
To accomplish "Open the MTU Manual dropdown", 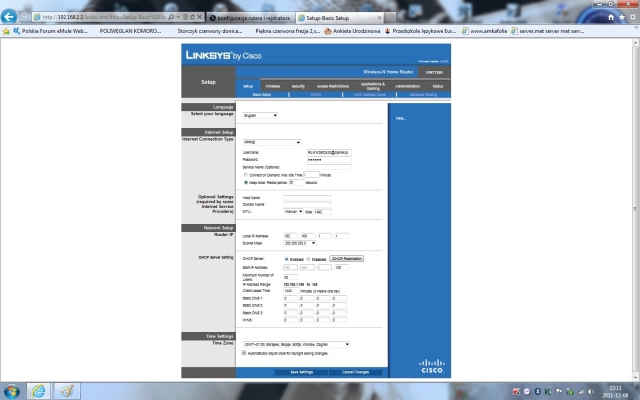I will click(293, 212).
